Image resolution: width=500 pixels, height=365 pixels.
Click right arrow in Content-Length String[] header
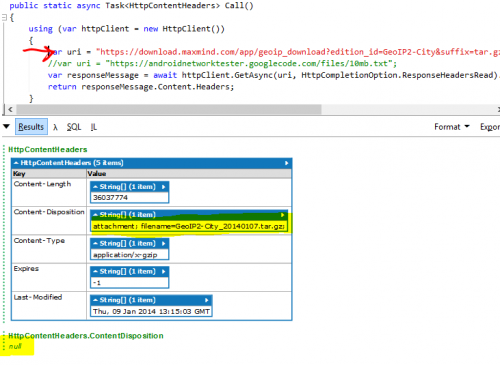click(164, 187)
